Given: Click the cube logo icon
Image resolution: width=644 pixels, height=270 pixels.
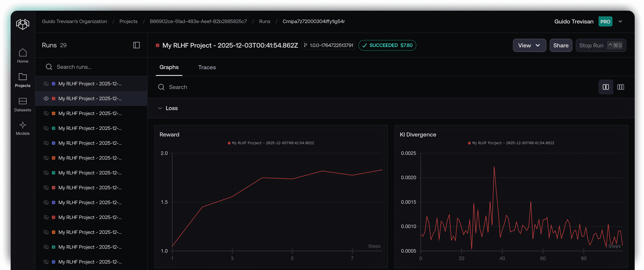Looking at the screenshot, I should pos(22,24).
